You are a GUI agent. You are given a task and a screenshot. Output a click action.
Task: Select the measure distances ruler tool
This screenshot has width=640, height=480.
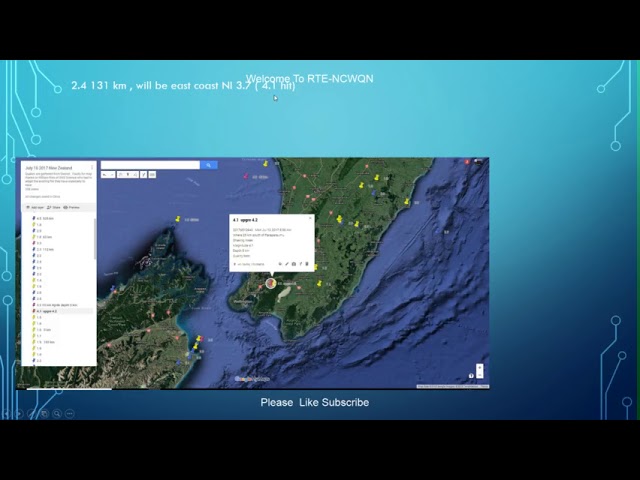[x=152, y=175]
